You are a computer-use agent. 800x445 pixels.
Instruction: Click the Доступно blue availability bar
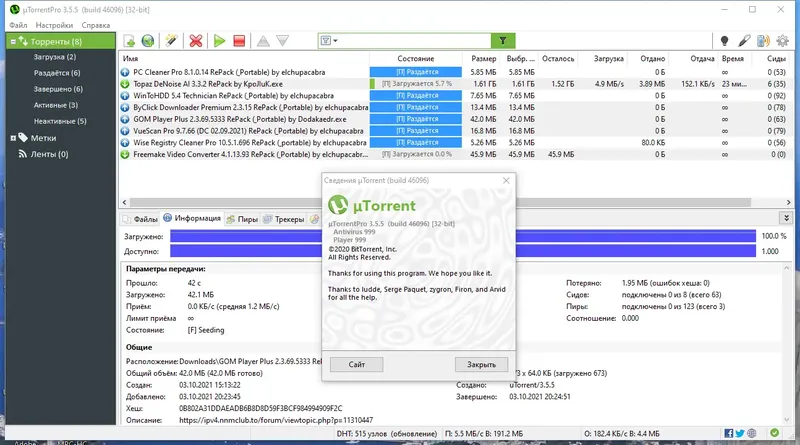(x=463, y=251)
